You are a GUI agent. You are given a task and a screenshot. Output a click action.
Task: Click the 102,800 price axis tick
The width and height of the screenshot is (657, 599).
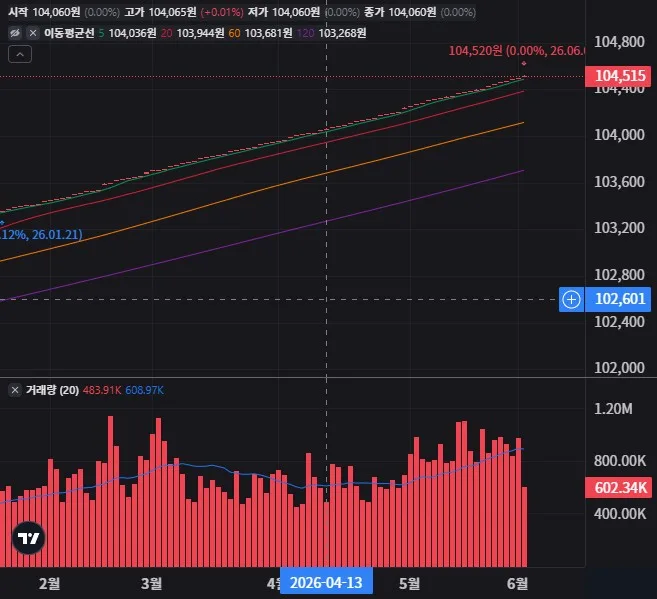619,274
